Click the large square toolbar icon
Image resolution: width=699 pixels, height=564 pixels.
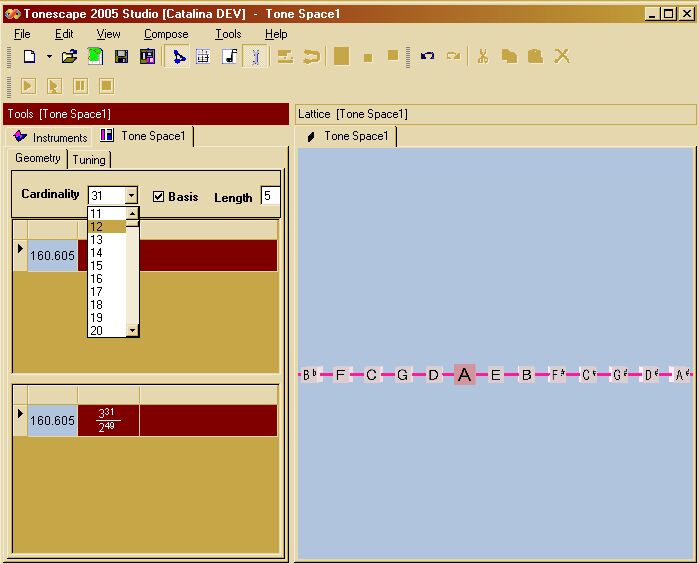(x=341, y=57)
